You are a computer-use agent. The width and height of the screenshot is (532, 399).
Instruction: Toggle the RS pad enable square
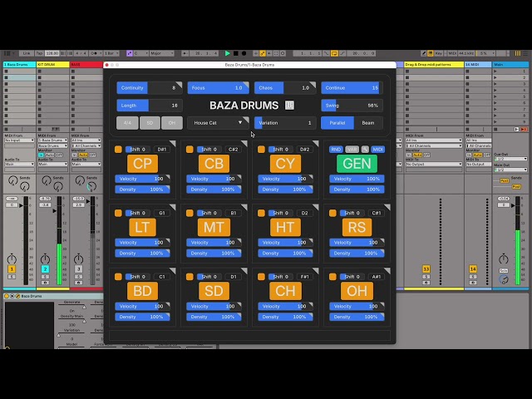(332, 213)
